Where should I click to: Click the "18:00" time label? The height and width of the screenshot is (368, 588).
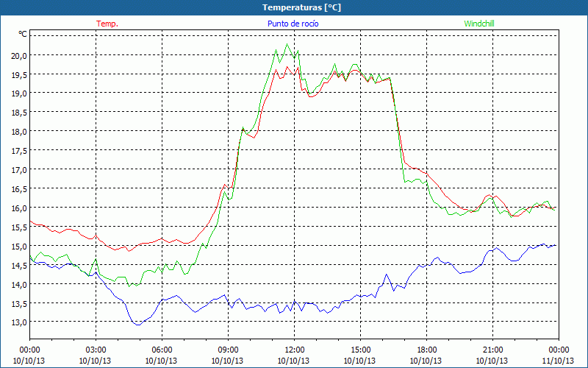[427, 350]
